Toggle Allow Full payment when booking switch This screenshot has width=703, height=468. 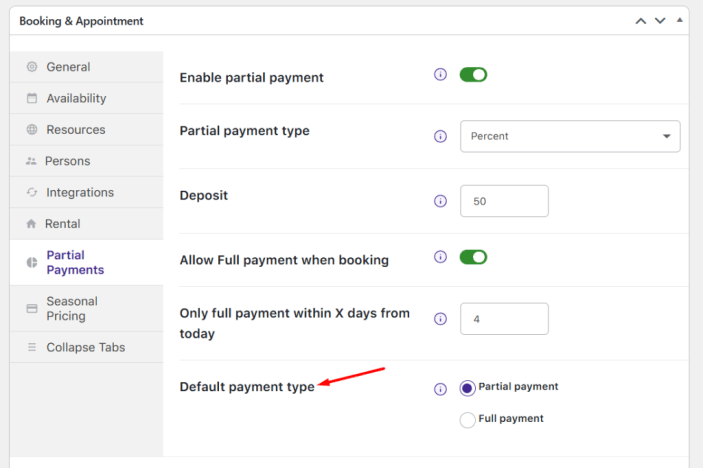point(473,257)
